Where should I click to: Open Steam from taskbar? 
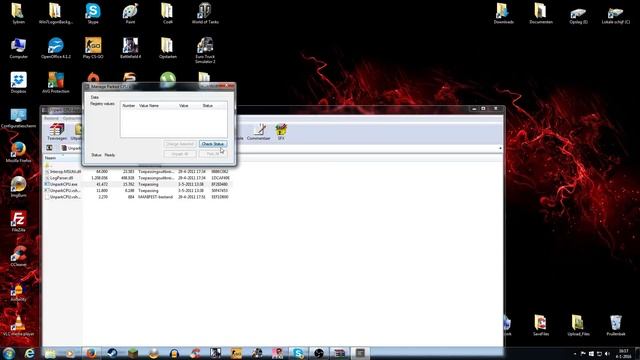point(112,353)
